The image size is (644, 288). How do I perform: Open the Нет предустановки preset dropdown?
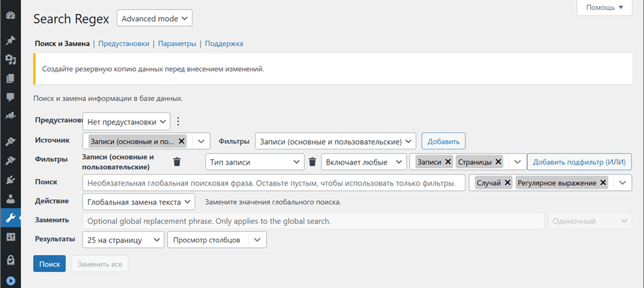126,121
